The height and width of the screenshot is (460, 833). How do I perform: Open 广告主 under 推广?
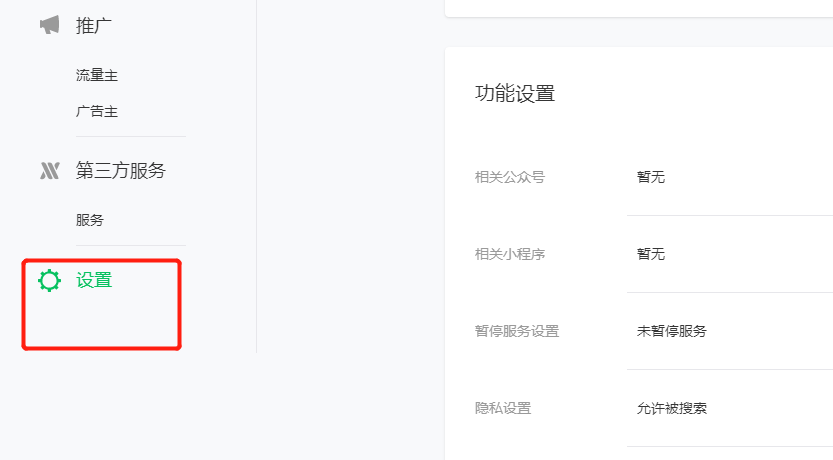point(97,111)
